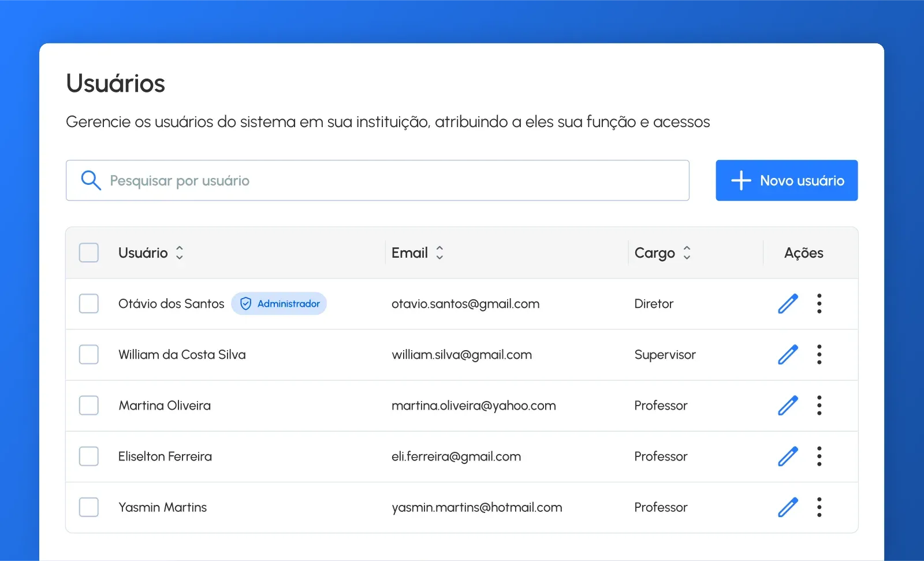Click email eli.ferreira@gmail.com

point(456,456)
